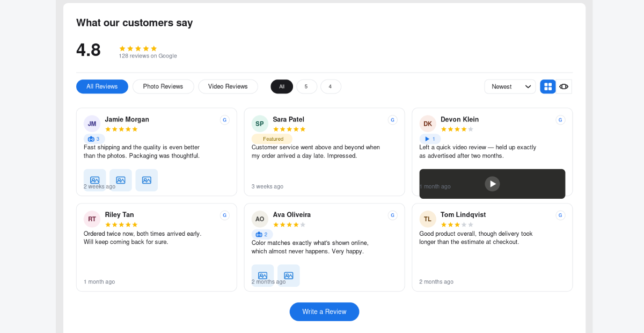Click review text starting Customer service went above
The width and height of the screenshot is (644, 333).
click(x=316, y=151)
